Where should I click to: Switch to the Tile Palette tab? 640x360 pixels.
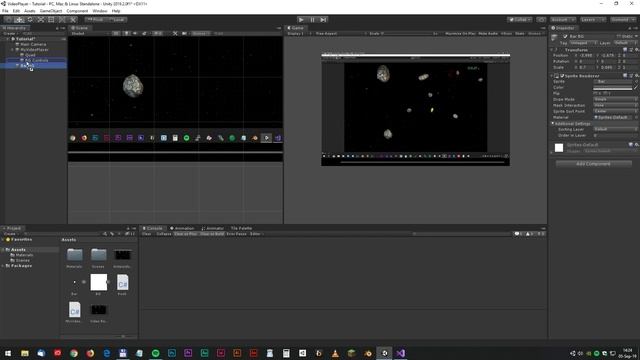click(241, 228)
